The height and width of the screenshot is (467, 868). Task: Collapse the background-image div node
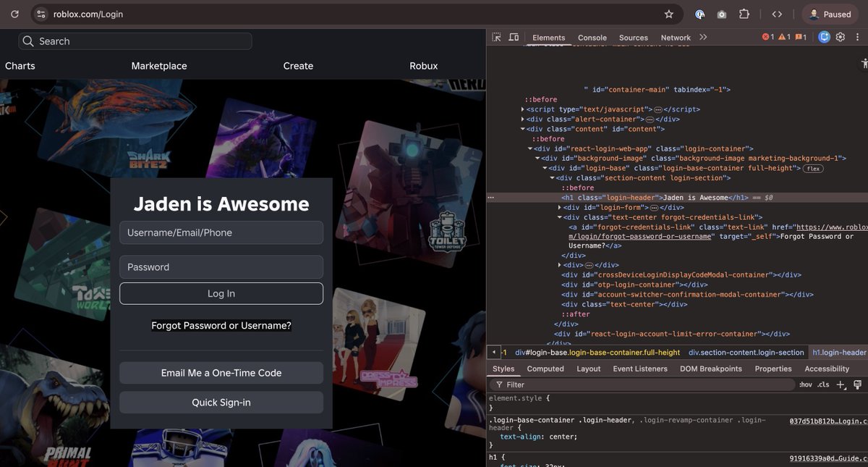[x=537, y=158]
